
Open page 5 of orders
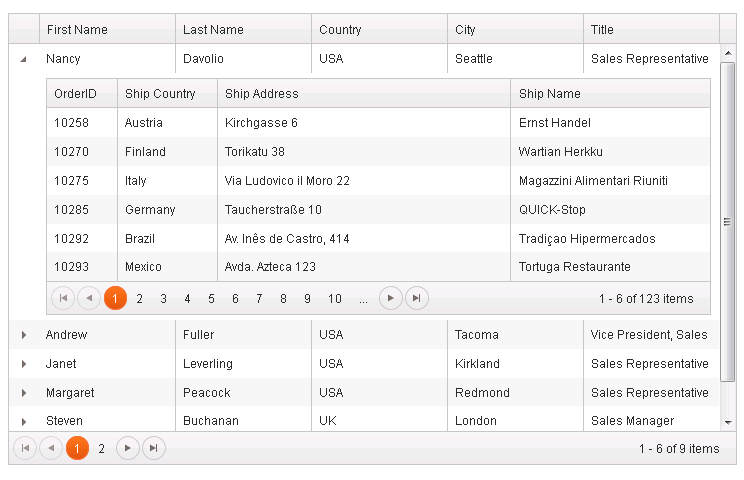tap(211, 298)
